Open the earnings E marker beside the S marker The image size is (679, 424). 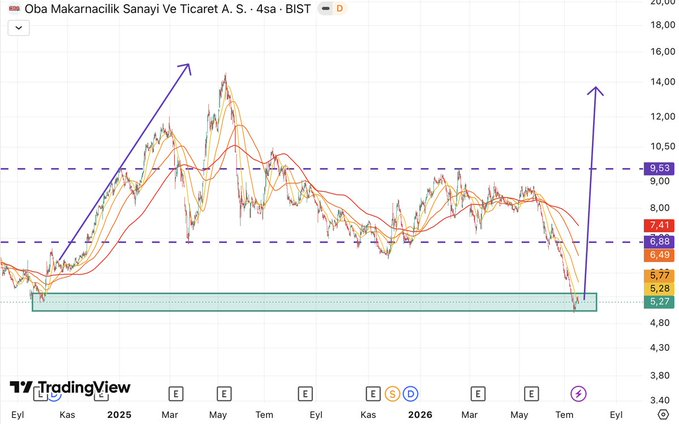(373, 394)
